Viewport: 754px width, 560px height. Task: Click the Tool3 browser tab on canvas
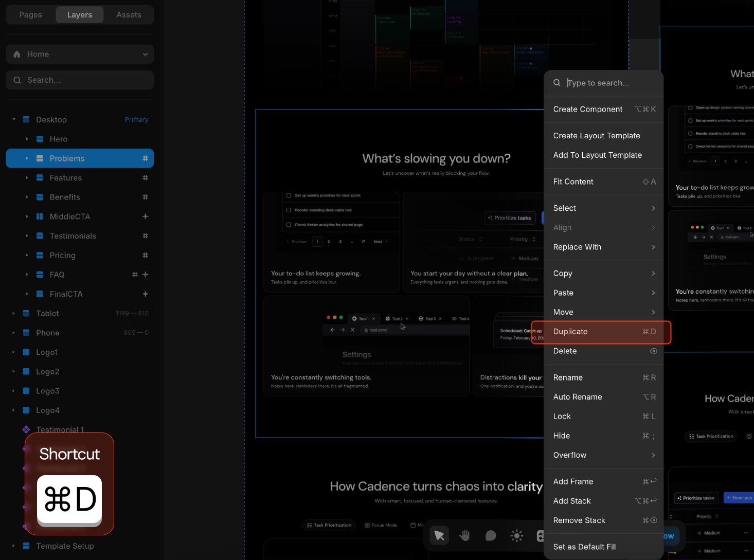[430, 319]
